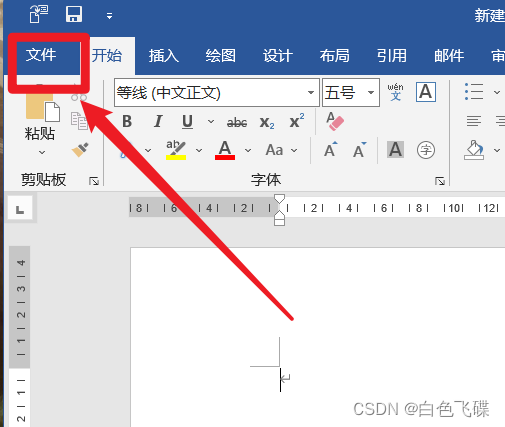Click the paragraph shading paint bucket icon
Image resolution: width=505 pixels, height=427 pixels.
474,150
